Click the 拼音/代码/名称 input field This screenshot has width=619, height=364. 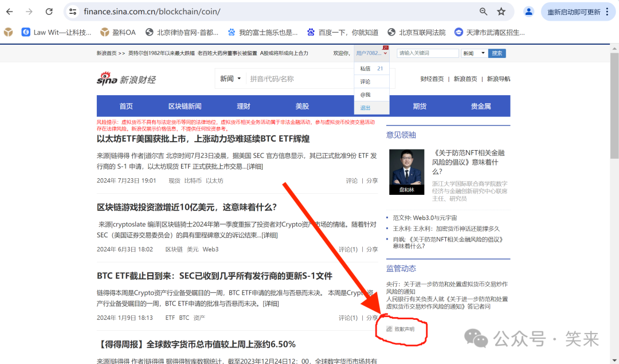[x=300, y=79]
